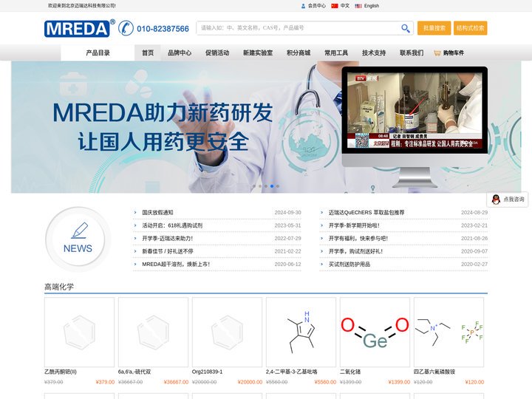Open 积分商城 in the navigation
The image size is (532, 399).
pos(299,52)
